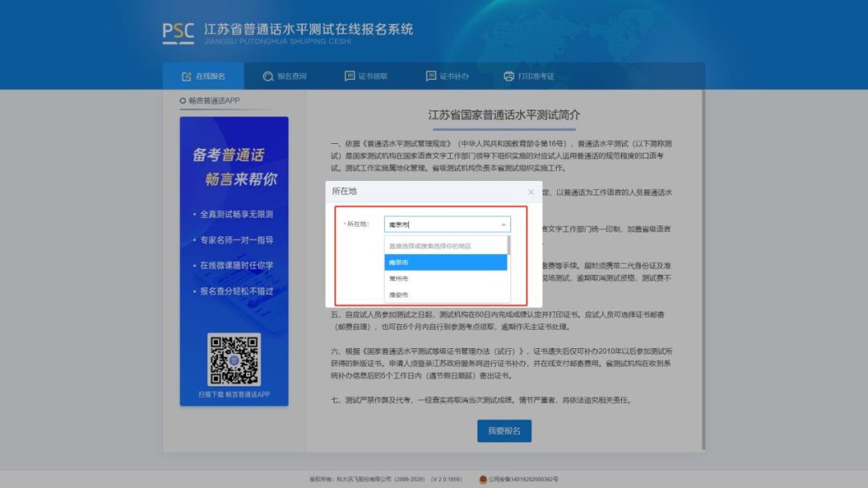Click the 公网安备 record number link
Viewport: 868px width, 488px height.
523,479
